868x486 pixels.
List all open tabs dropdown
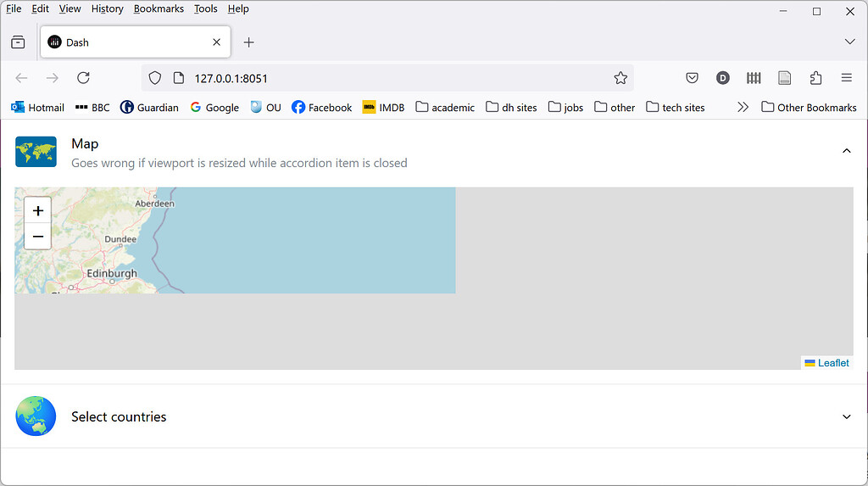[849, 42]
